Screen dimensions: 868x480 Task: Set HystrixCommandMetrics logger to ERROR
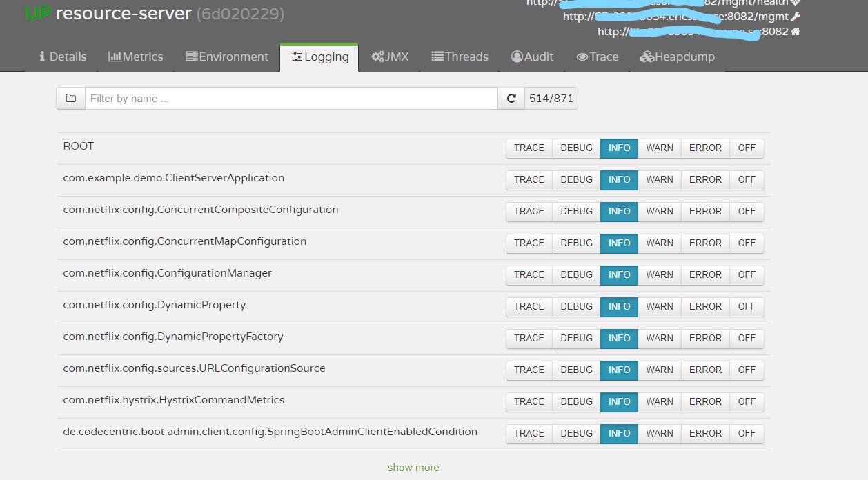pyautogui.click(x=705, y=402)
